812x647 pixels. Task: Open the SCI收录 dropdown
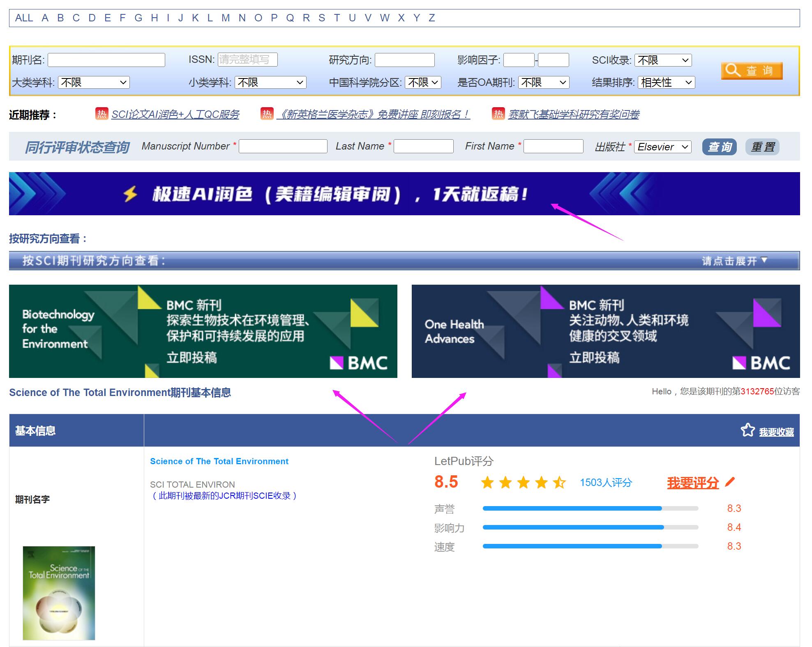[663, 60]
